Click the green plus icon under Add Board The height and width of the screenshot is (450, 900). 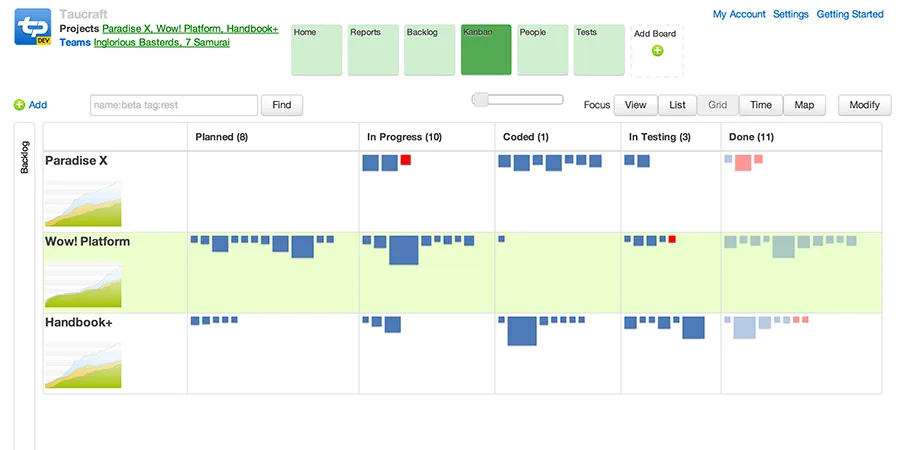657,51
